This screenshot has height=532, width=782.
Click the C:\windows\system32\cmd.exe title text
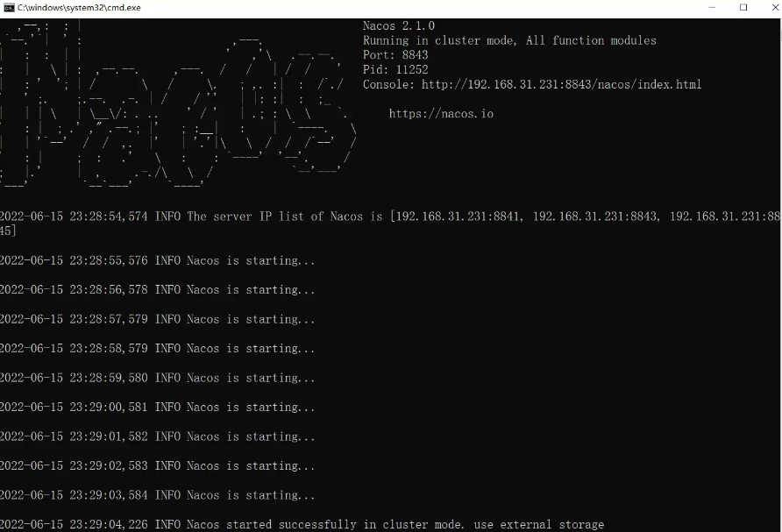[79, 8]
